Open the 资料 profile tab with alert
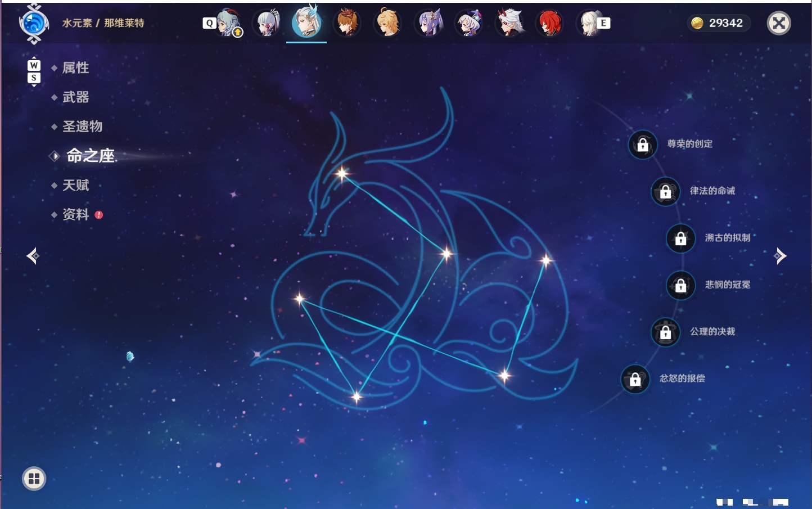The height and width of the screenshot is (509, 812). (75, 215)
